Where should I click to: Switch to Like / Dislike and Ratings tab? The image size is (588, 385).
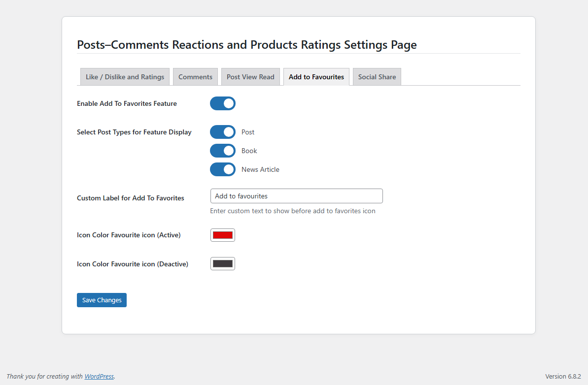125,77
